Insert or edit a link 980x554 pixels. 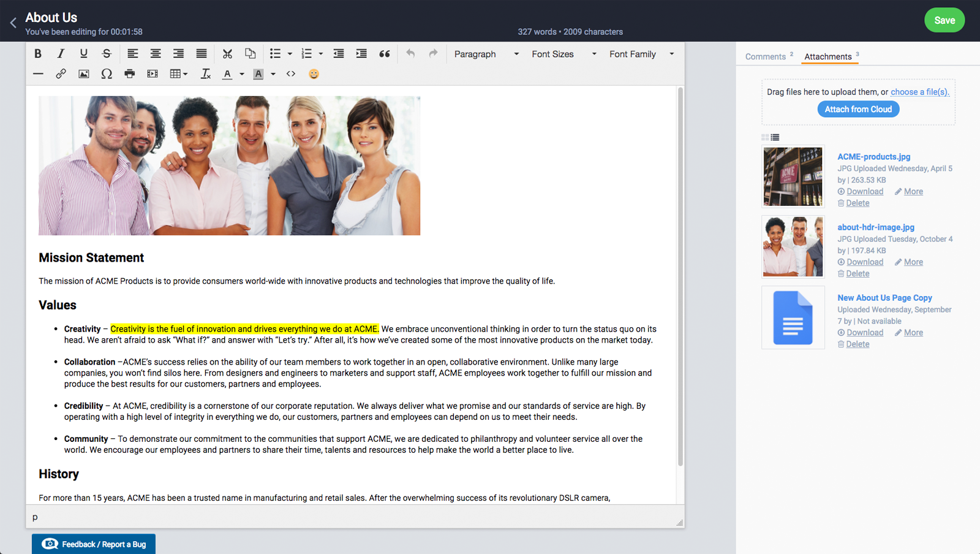click(x=61, y=74)
